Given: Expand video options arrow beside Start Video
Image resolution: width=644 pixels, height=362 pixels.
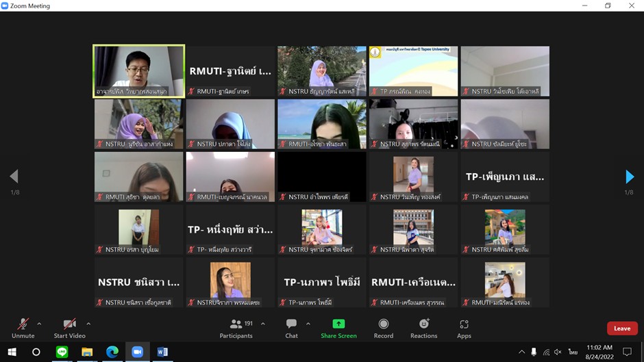Looking at the screenshot, I should pos(88,324).
